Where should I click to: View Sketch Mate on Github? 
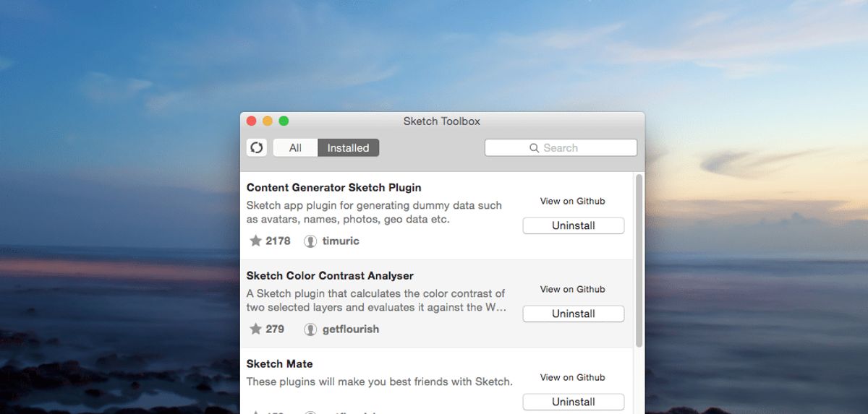[572, 377]
